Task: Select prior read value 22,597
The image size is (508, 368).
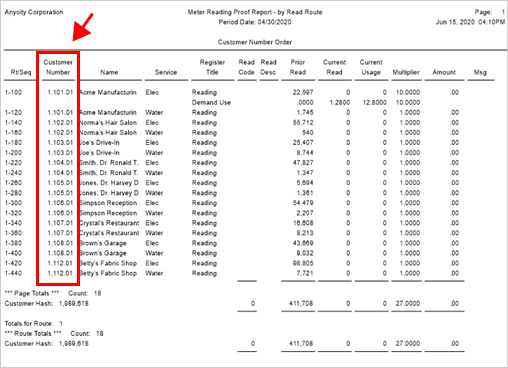Action: [x=303, y=92]
